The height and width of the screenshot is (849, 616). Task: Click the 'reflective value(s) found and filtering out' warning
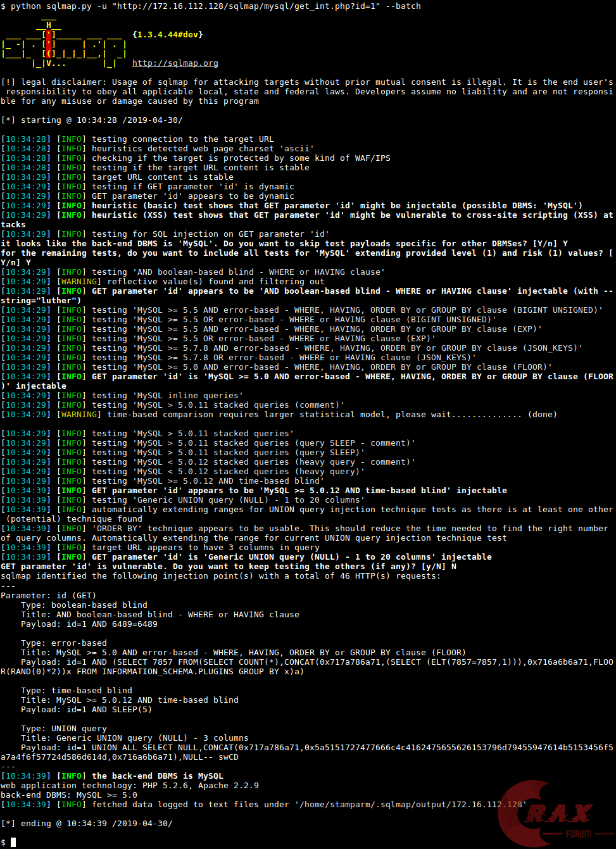click(x=163, y=282)
